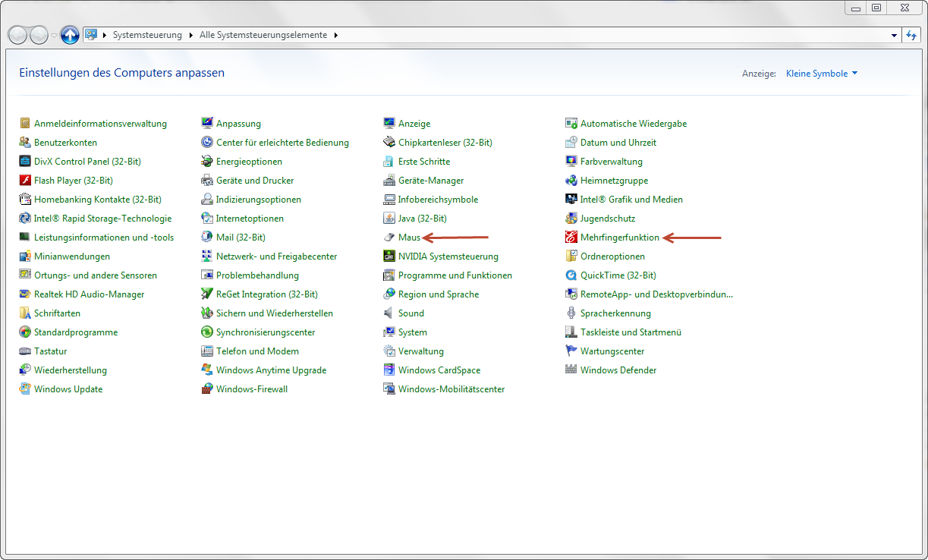Expand the address bar history dropdown arrow
This screenshot has width=928, height=560.
pos(894,35)
